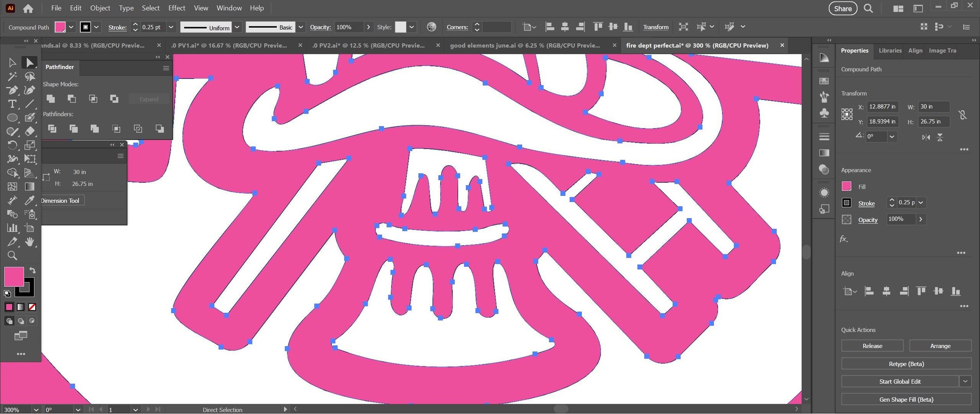Enable Draw Inside mode
Image resolution: width=980 pixels, height=414 pixels.
tap(32, 321)
